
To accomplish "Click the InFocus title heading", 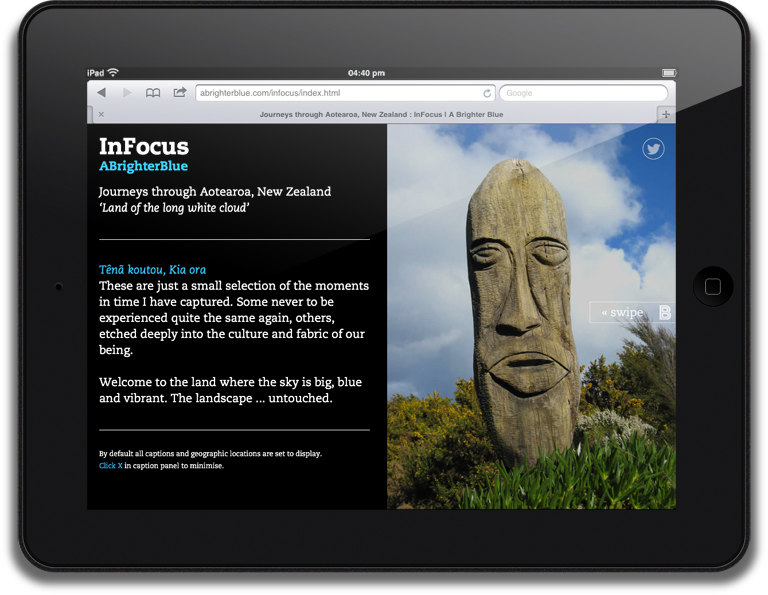I will 144,147.
